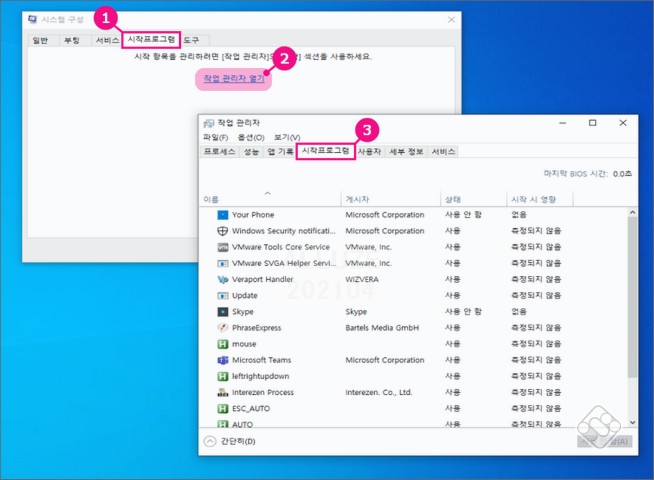Select the leftrightupdown row name

[260, 376]
